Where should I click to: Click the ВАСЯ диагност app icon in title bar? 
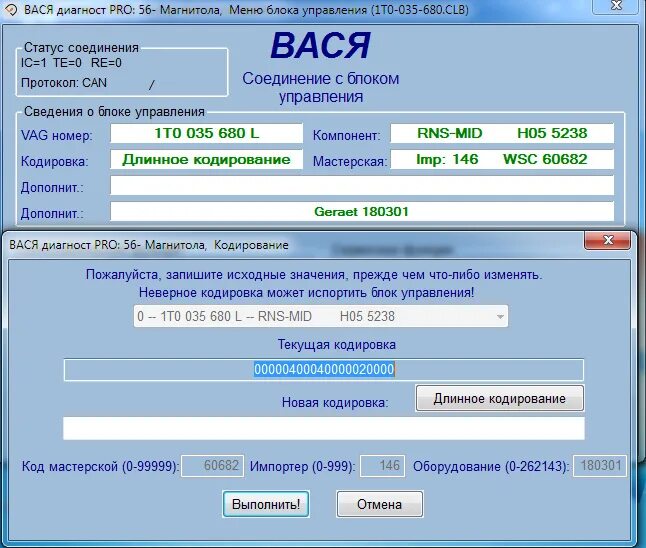[x=11, y=10]
